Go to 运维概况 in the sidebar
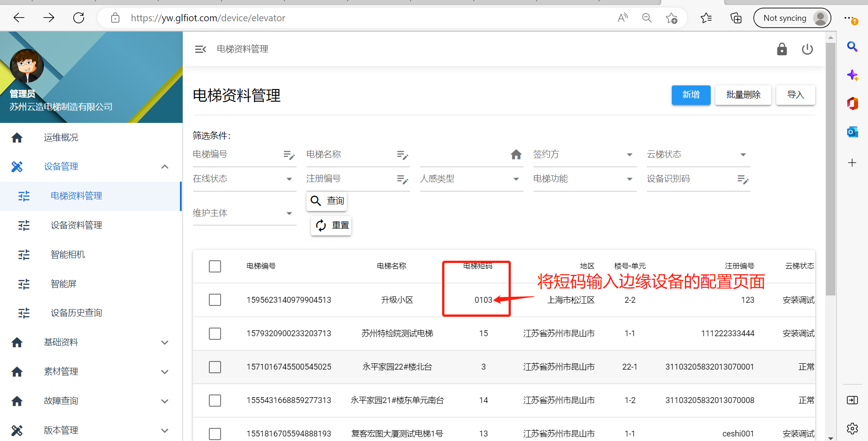Viewport: 868px width, 441px height. 61,137
